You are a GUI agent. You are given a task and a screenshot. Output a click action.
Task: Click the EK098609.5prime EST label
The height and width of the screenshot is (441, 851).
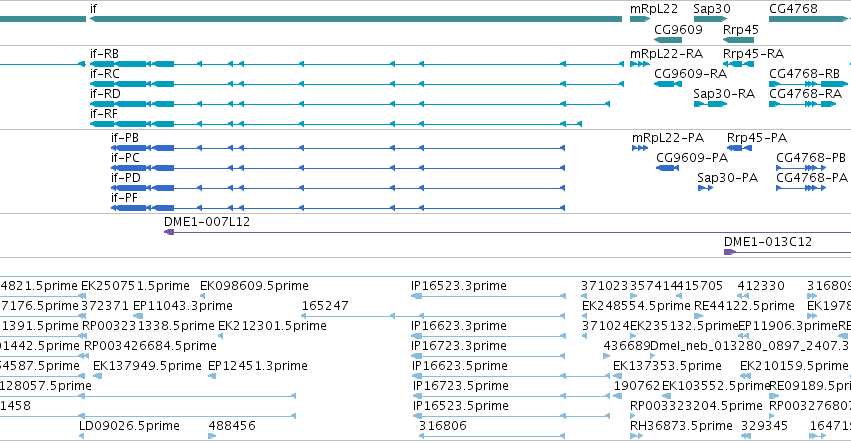tap(255, 286)
